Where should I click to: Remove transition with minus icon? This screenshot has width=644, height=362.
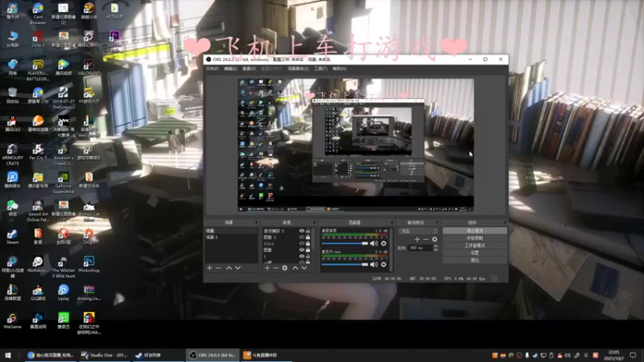426,239
